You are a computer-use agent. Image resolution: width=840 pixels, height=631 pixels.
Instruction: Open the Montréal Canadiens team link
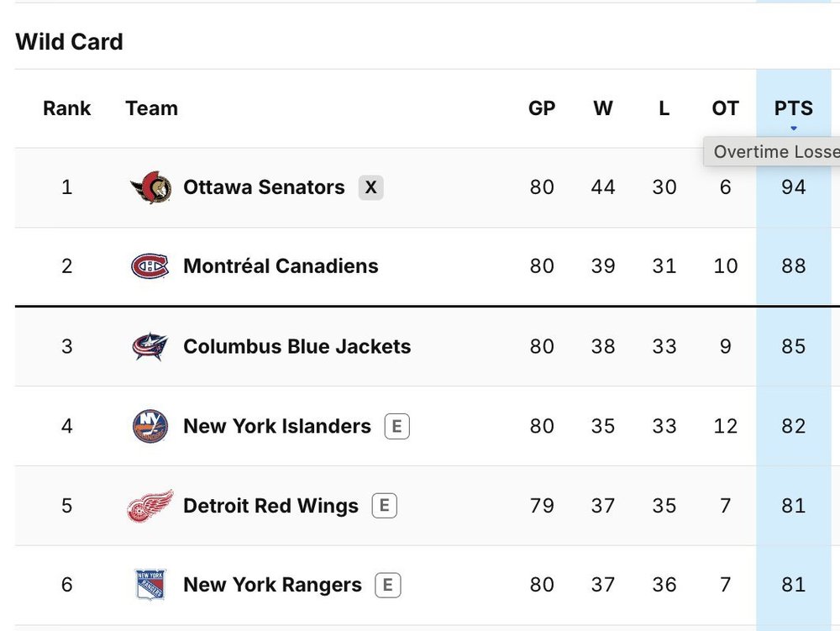pyautogui.click(x=281, y=266)
